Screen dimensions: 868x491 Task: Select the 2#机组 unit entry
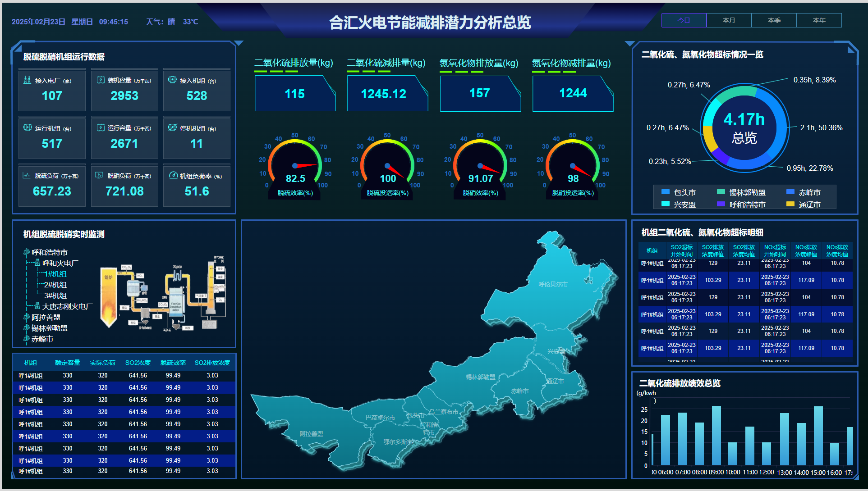pos(55,285)
